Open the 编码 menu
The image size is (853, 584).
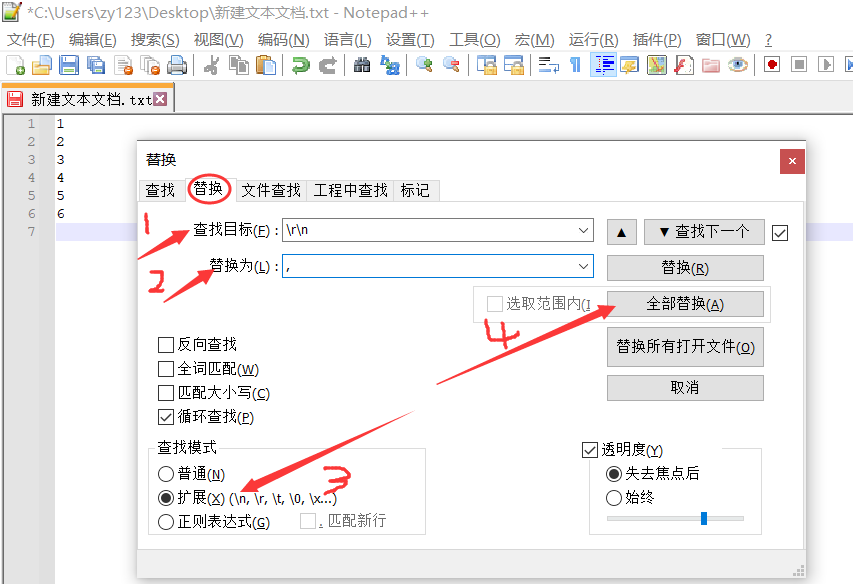283,40
